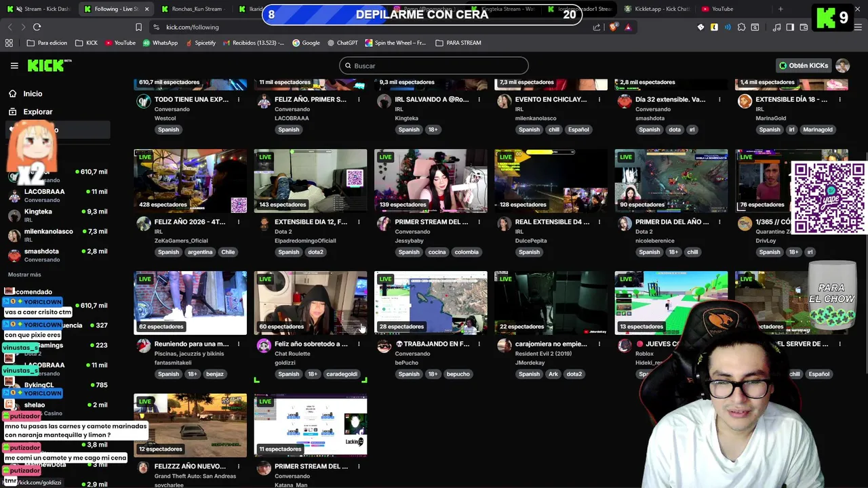Open the options menu for Reuniendo para una m... stream
The width and height of the screenshot is (868, 488).
click(239, 344)
